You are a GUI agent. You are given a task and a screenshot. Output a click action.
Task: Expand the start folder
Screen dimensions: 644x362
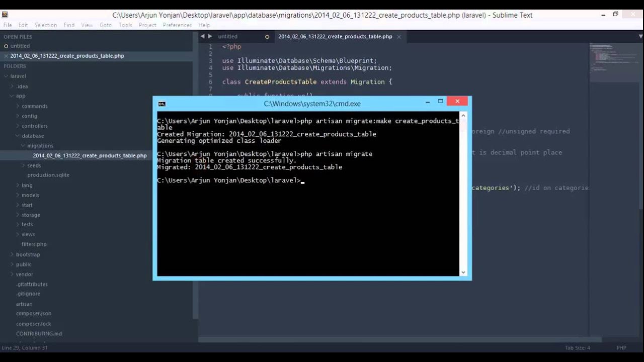pyautogui.click(x=18, y=205)
